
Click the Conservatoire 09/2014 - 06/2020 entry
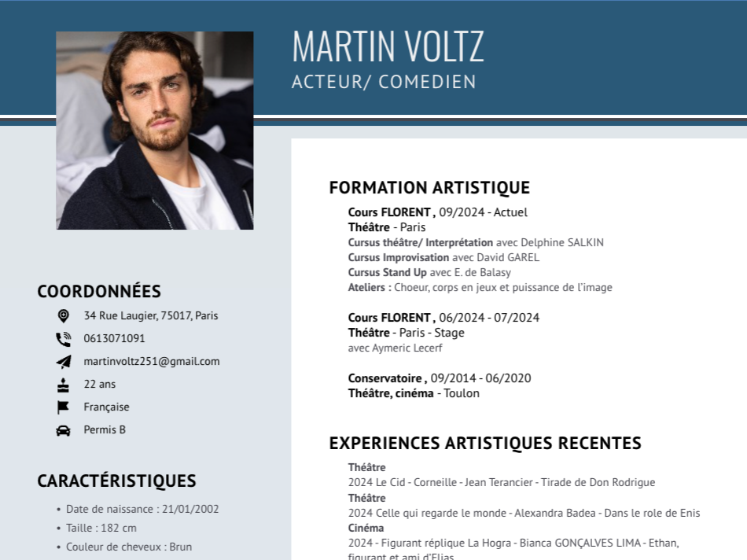click(440, 378)
